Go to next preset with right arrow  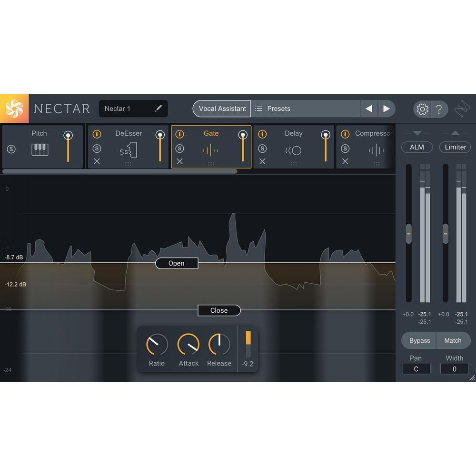[x=387, y=109]
